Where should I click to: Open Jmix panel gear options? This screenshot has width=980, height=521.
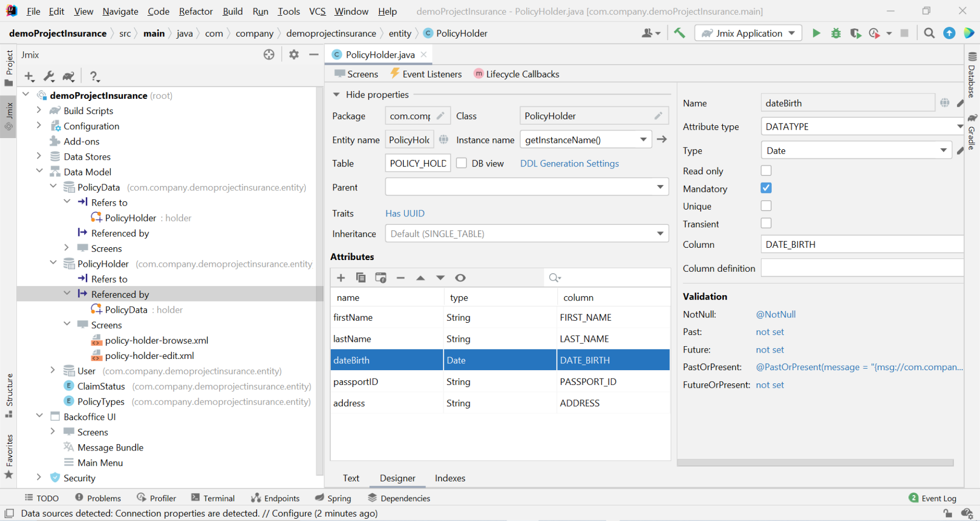click(x=294, y=55)
